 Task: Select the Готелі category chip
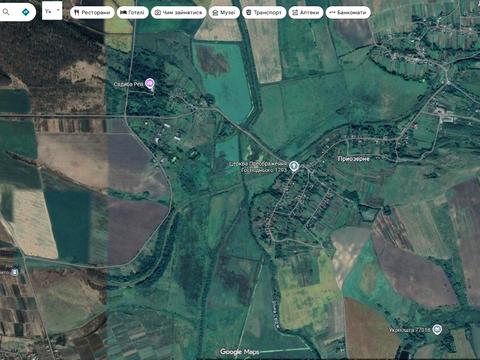133,13
